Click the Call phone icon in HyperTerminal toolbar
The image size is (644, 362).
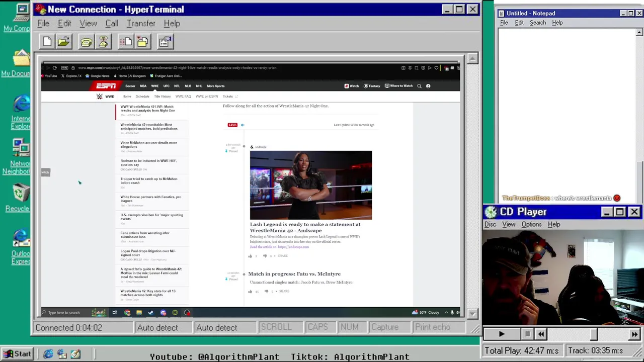coord(86,42)
